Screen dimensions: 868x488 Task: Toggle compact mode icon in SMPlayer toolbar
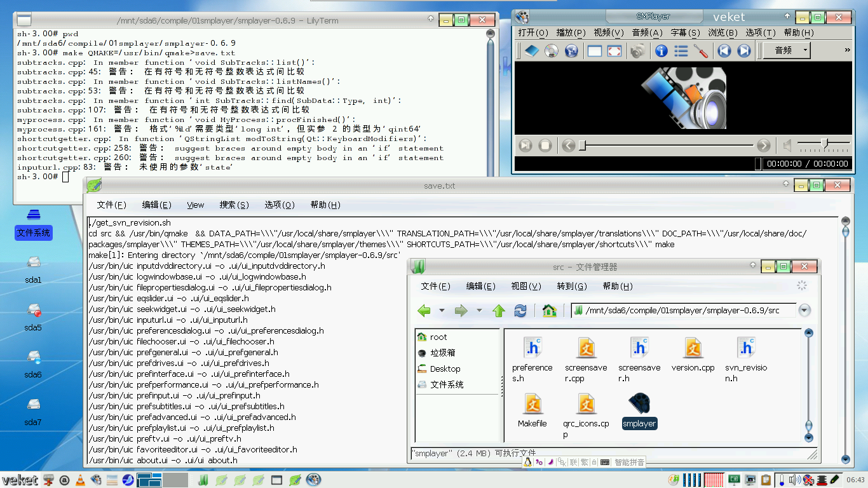(x=595, y=51)
